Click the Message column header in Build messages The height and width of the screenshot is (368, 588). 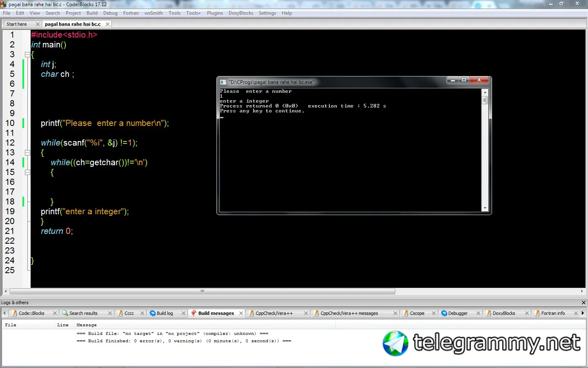(204, 325)
